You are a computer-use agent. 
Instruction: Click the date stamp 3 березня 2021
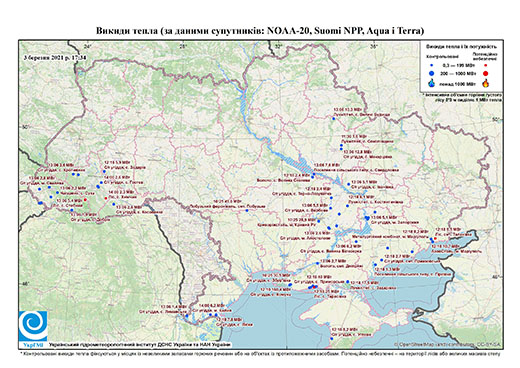(x=55, y=57)
